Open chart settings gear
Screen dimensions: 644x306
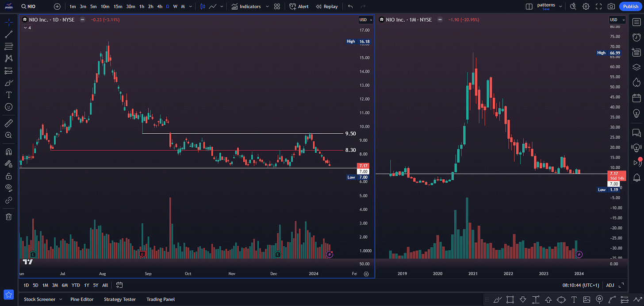coord(586,6)
